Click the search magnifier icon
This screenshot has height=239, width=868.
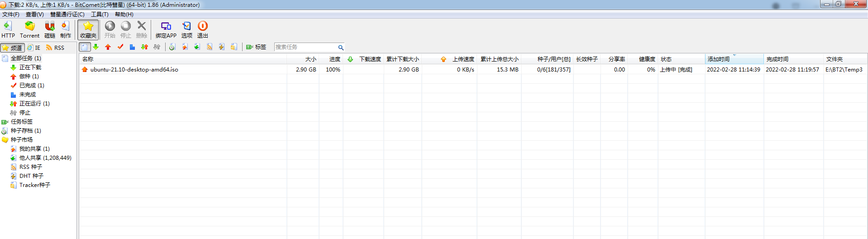click(x=341, y=47)
